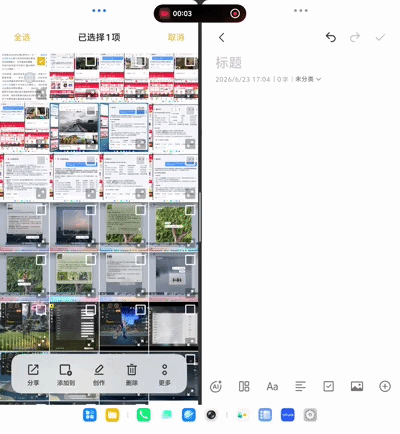Open the notes app icon in the dock
Viewport: 400px width, 434px height.
click(265, 415)
